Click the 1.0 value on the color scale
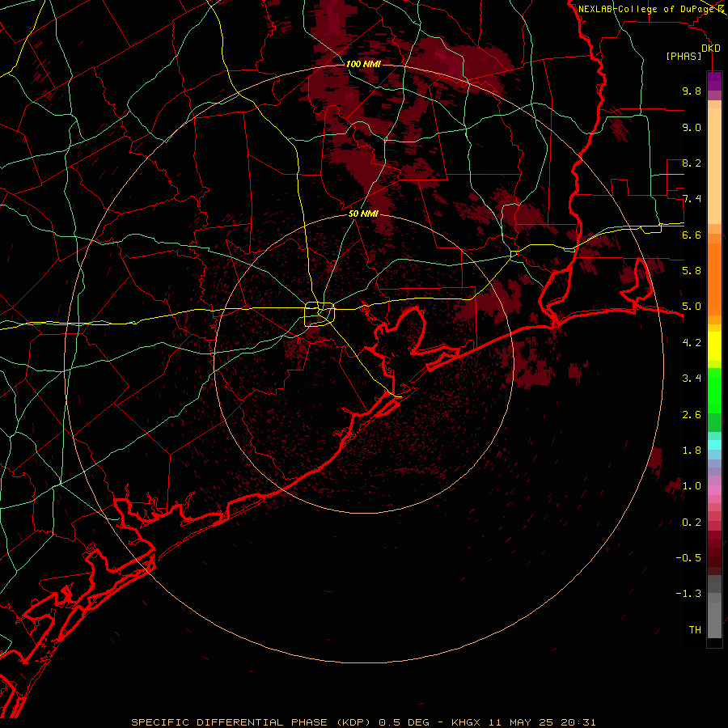Screen dimensions: 728x728 pyautogui.click(x=692, y=485)
